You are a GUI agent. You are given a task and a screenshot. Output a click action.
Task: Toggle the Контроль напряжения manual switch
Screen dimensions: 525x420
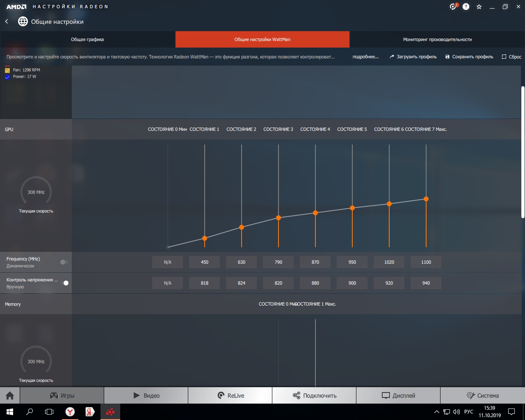click(x=64, y=283)
